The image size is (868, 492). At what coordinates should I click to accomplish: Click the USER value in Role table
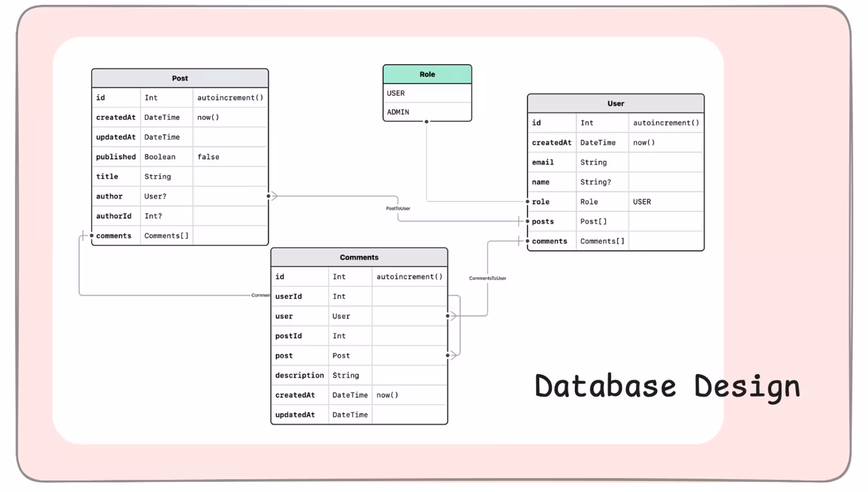[395, 93]
